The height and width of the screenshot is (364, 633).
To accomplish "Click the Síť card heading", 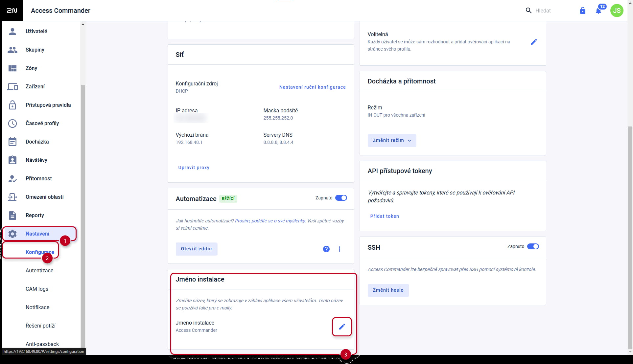I will [179, 55].
